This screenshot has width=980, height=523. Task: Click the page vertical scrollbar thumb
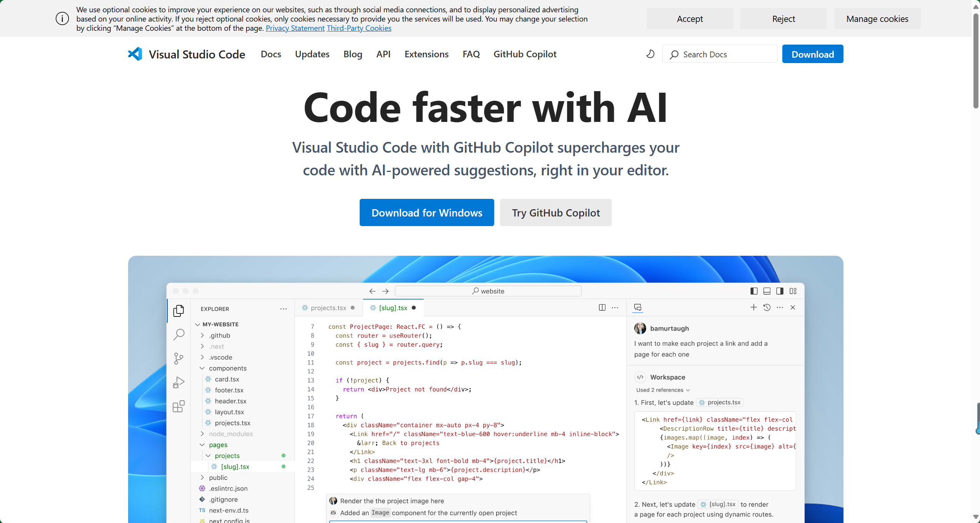coord(976,62)
